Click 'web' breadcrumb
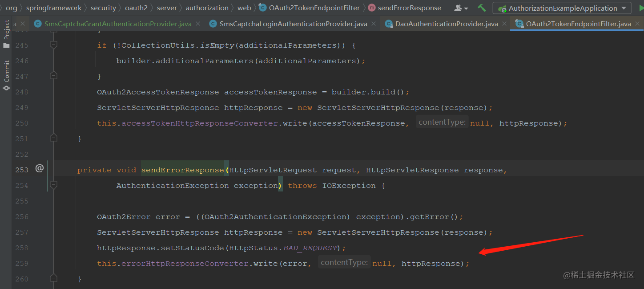Image resolution: width=644 pixels, height=289 pixels. [244, 8]
